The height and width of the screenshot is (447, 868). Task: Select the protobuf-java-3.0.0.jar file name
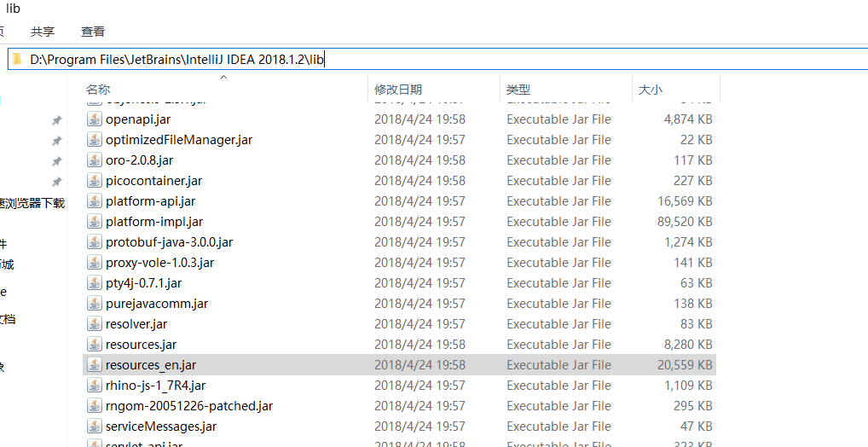(169, 242)
